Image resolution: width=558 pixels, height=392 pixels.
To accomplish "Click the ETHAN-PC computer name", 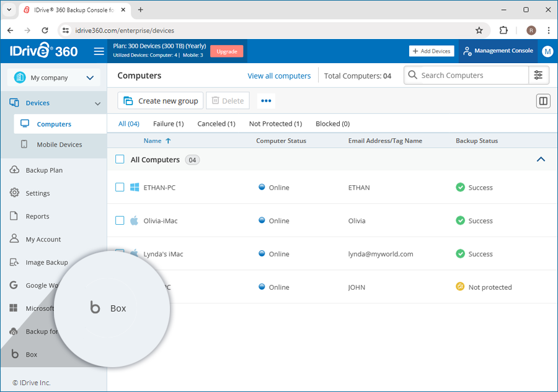I will pyautogui.click(x=159, y=188).
